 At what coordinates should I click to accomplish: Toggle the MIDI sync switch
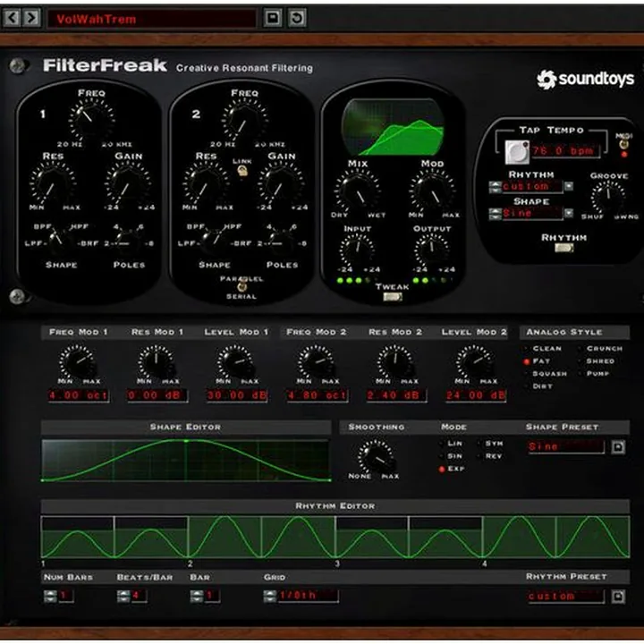(x=624, y=144)
